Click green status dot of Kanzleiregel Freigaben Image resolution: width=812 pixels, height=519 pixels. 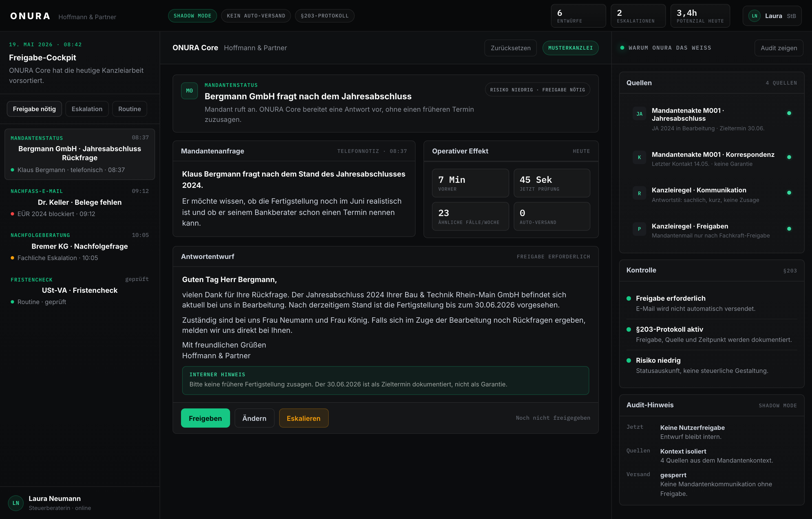[x=789, y=229]
